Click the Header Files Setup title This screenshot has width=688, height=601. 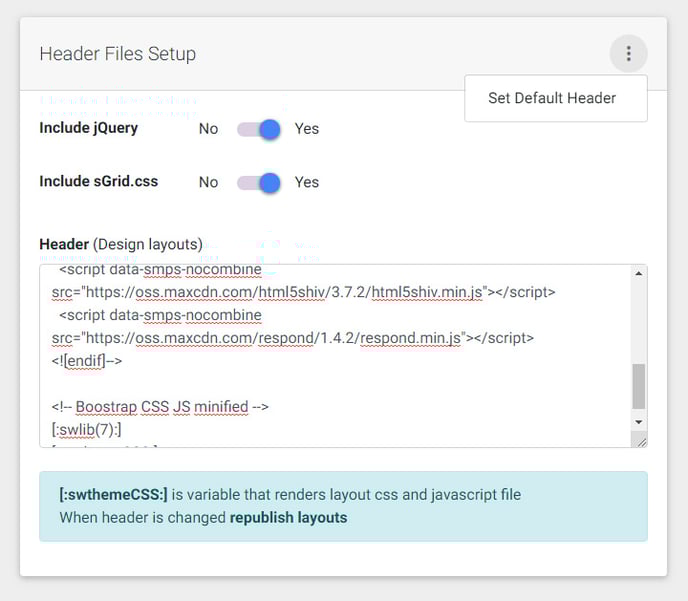point(118,54)
